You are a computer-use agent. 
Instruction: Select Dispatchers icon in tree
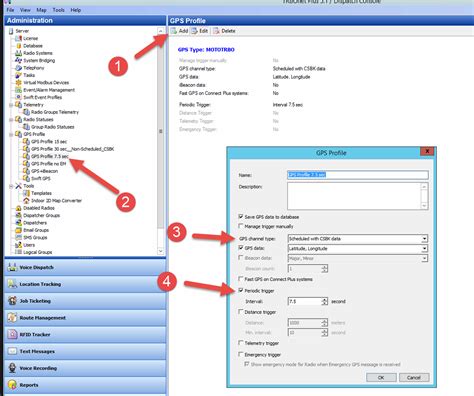[19, 223]
